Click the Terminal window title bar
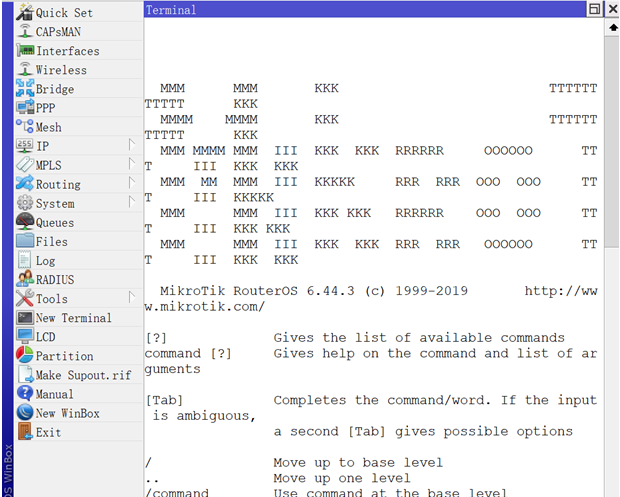 click(x=365, y=9)
